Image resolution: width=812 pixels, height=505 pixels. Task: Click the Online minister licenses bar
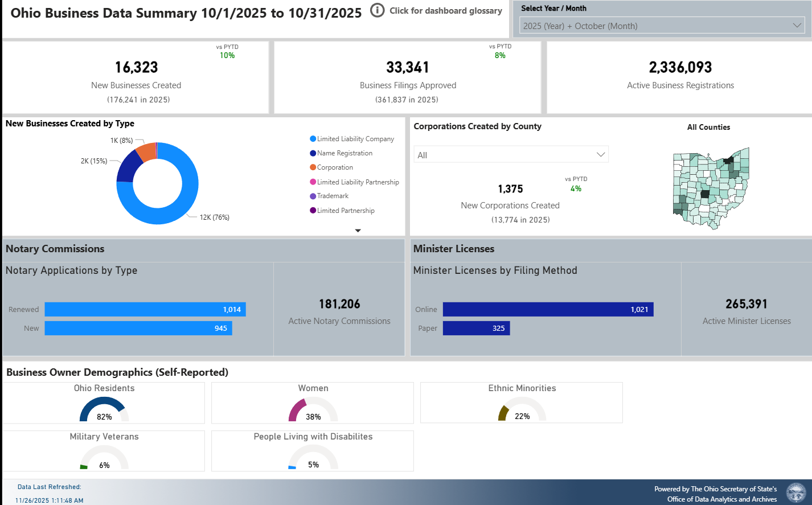[547, 310]
